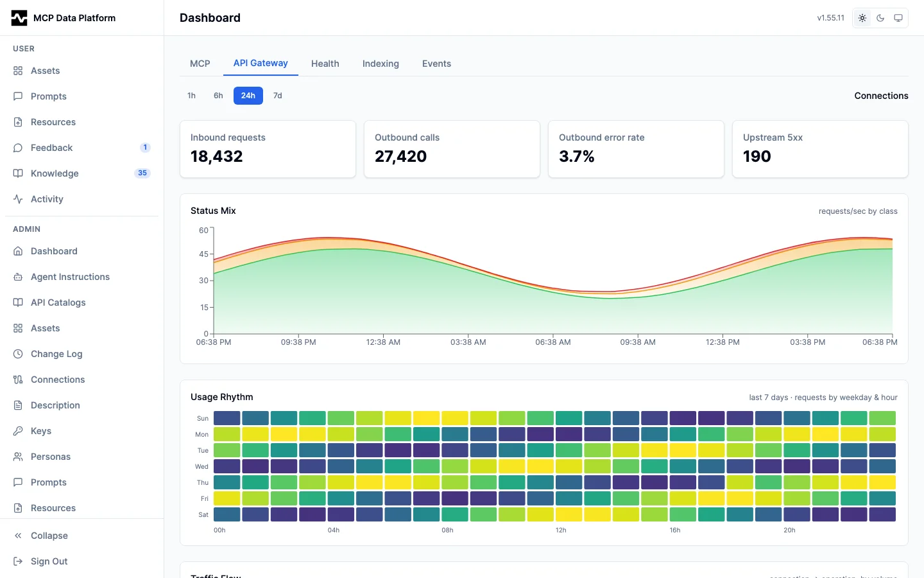
Task: Click version text v1.55.11
Action: (x=831, y=18)
